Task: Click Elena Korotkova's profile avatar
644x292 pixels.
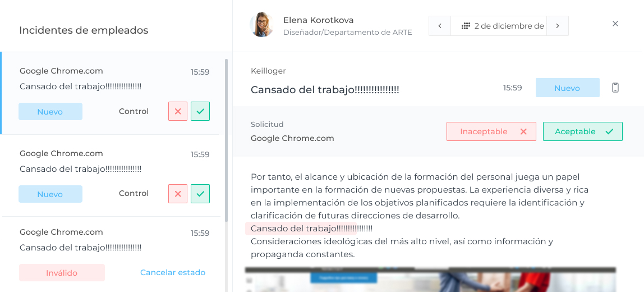Action: (x=261, y=25)
